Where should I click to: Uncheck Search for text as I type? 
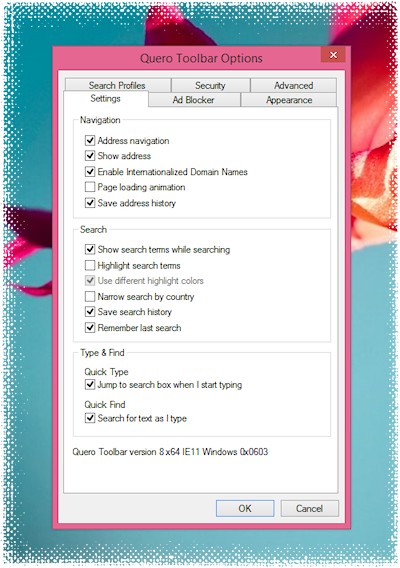coord(90,418)
